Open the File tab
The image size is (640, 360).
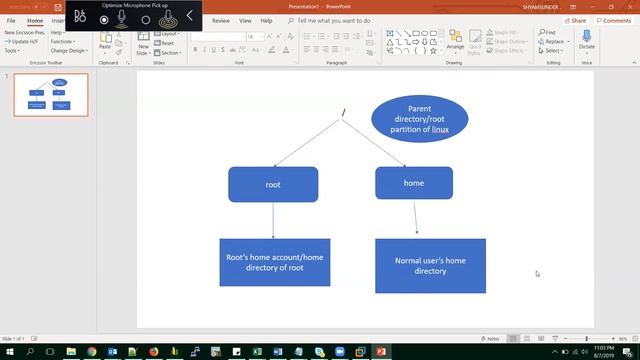coord(11,20)
